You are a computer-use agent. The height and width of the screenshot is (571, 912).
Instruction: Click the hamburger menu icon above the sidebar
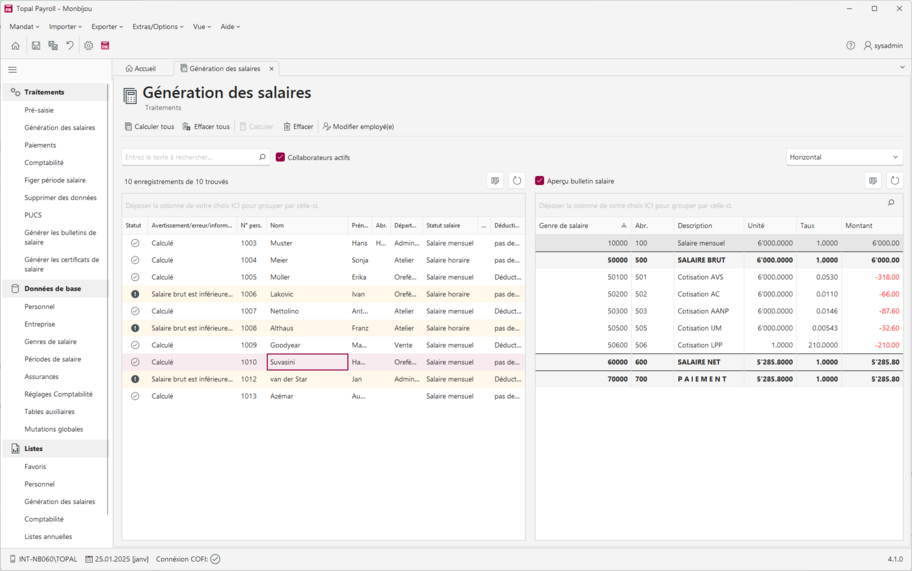13,70
